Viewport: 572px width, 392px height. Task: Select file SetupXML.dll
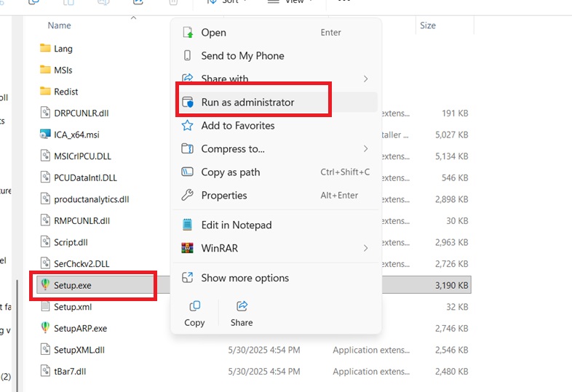point(79,350)
